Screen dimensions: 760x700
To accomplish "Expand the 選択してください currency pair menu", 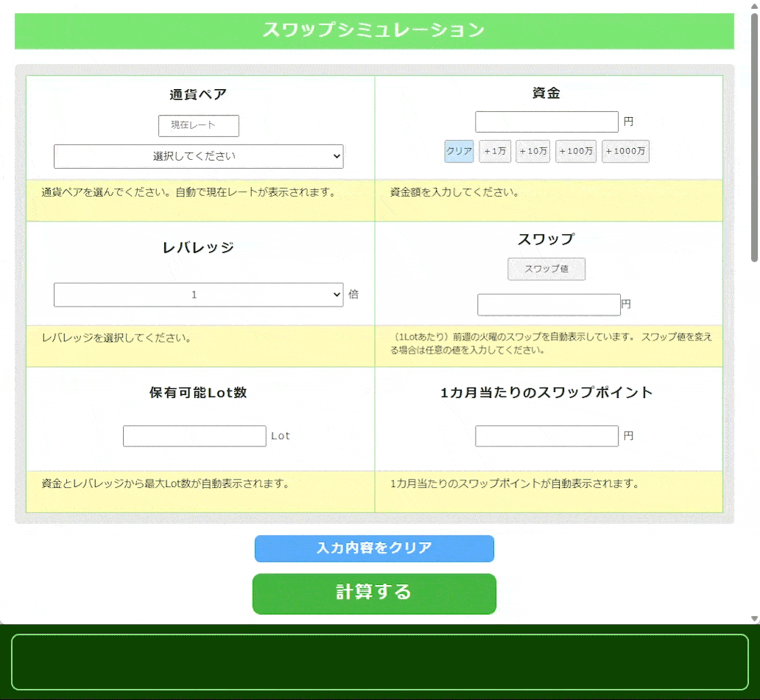I will coord(197,156).
